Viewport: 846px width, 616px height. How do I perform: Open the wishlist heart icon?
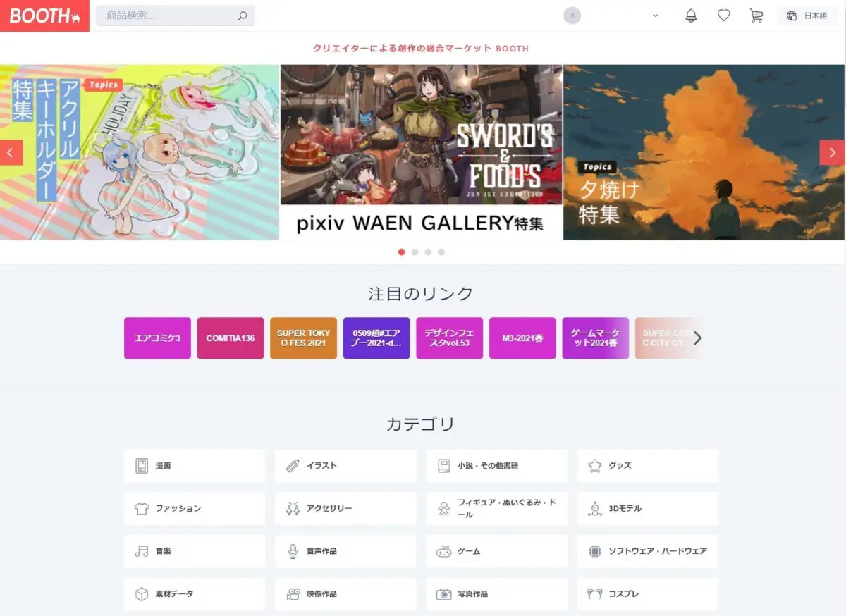coord(723,16)
